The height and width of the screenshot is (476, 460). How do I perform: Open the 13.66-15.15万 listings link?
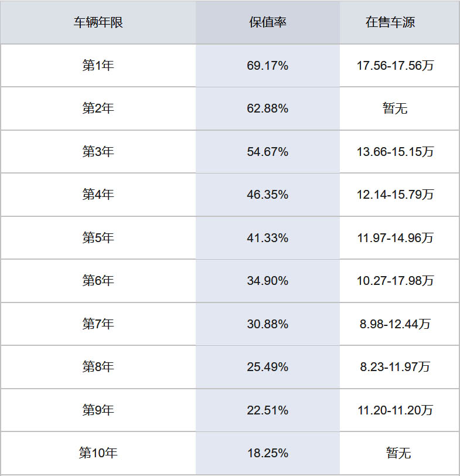click(x=395, y=152)
